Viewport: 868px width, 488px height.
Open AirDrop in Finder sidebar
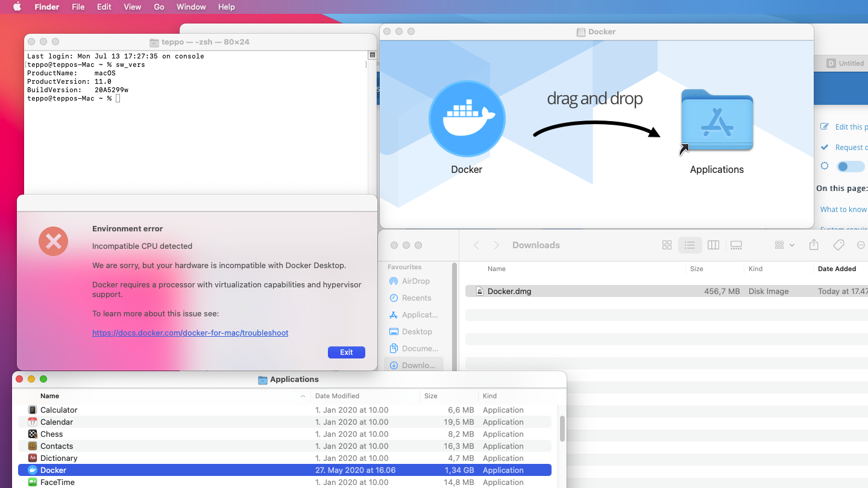(415, 281)
